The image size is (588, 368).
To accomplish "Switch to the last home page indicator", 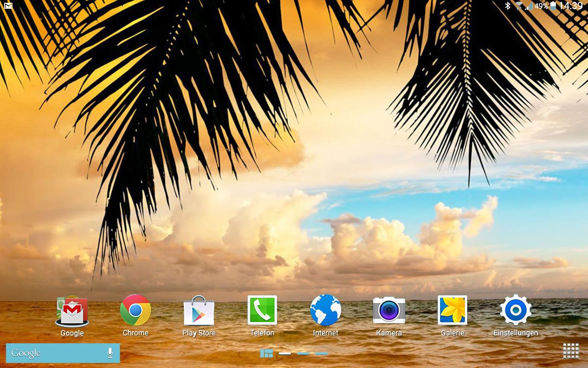I will point(322,353).
